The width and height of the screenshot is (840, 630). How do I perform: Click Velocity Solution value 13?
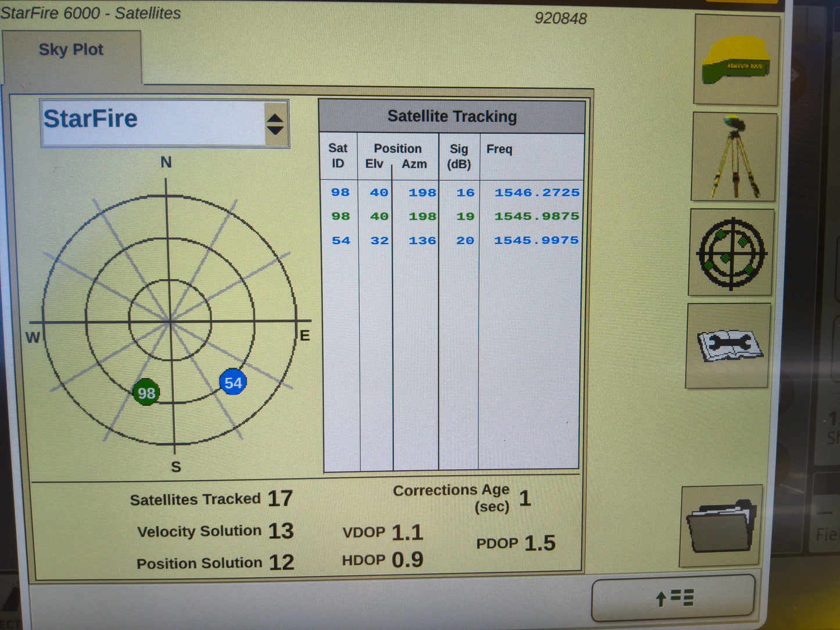click(x=281, y=531)
